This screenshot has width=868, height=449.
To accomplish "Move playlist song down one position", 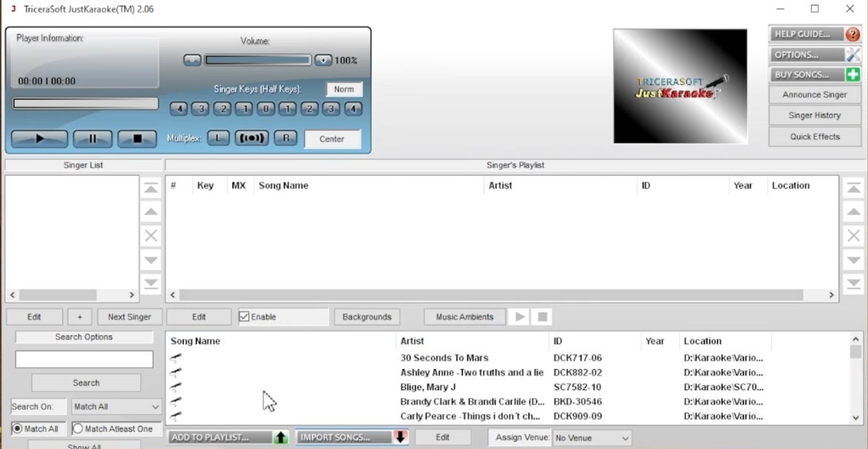I will tap(853, 260).
